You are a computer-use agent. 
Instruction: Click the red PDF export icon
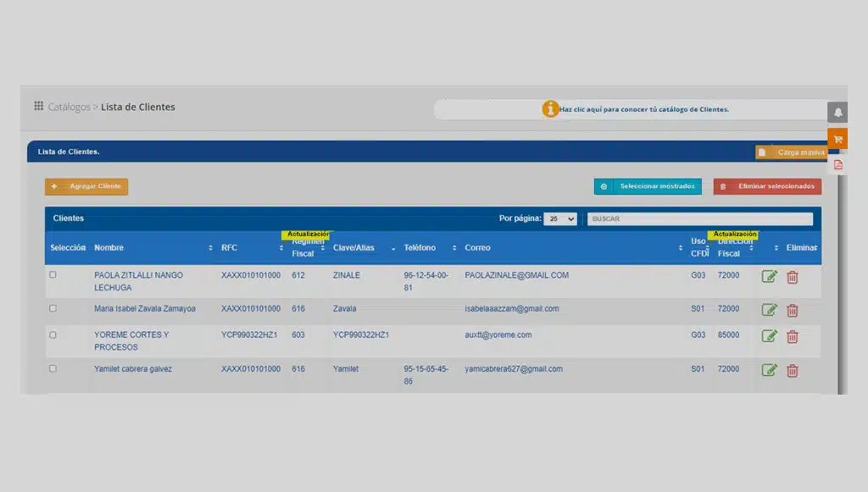(x=837, y=163)
